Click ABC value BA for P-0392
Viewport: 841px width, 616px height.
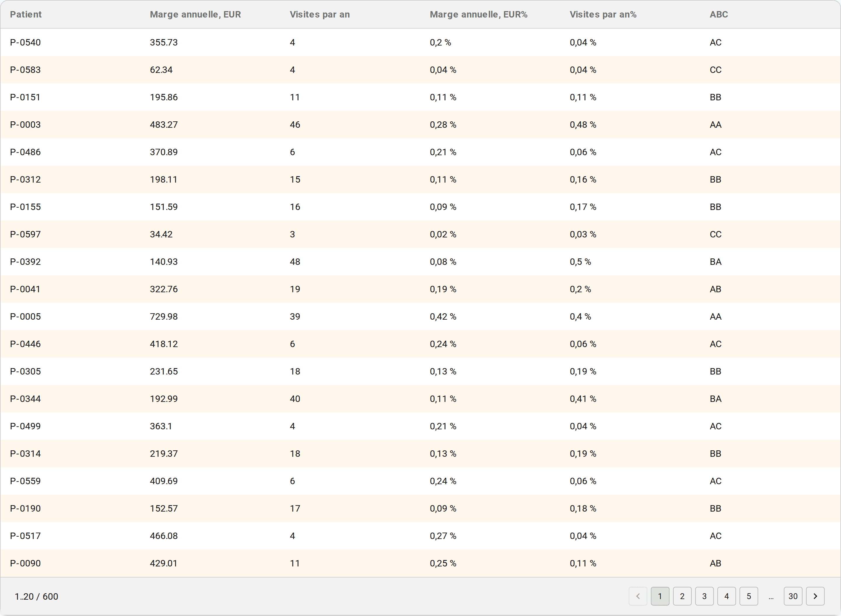click(715, 262)
